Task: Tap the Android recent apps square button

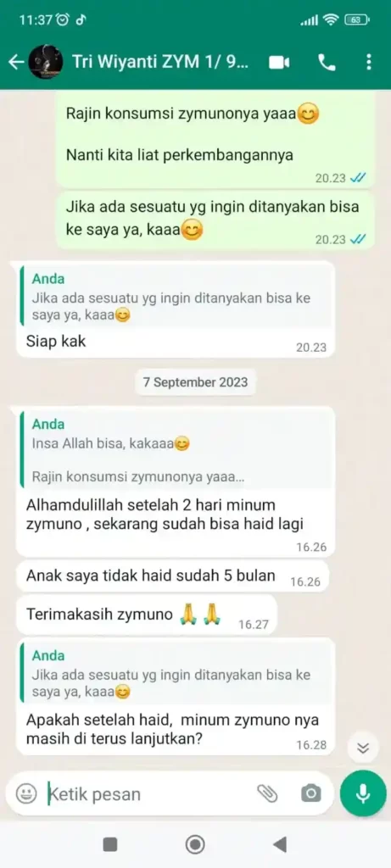Action: [110, 844]
